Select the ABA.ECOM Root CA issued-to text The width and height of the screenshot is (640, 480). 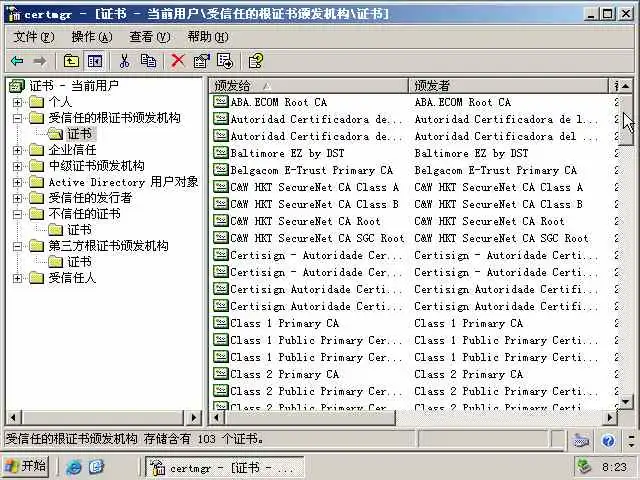tap(279, 102)
